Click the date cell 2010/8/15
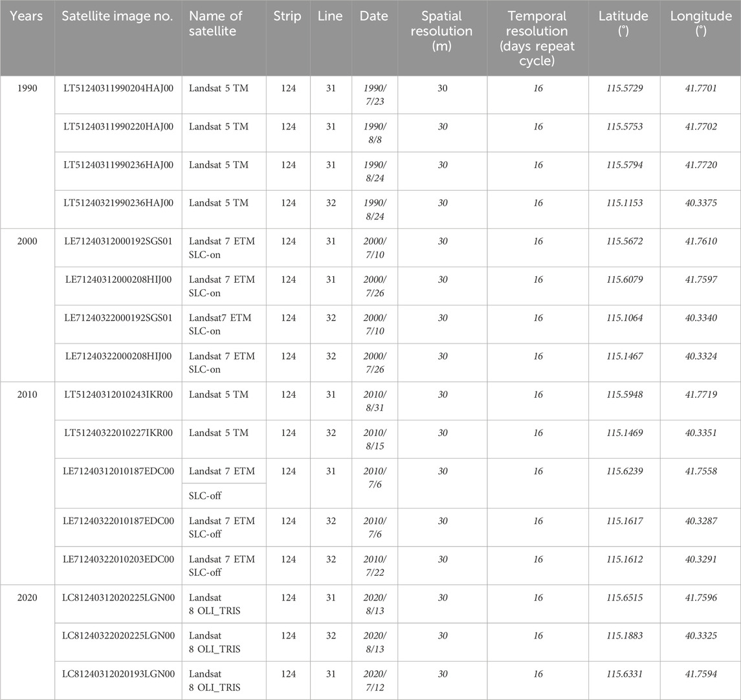 (x=375, y=440)
